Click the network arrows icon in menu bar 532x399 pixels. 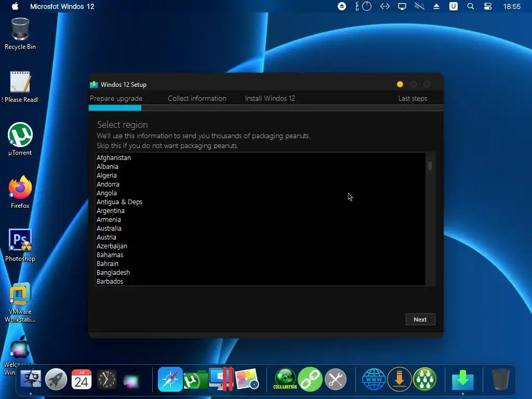click(385, 6)
